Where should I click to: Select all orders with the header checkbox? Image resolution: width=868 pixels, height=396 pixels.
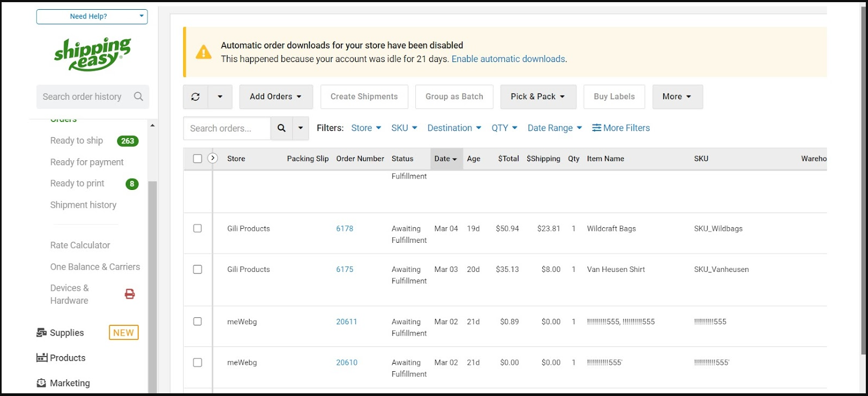point(198,159)
